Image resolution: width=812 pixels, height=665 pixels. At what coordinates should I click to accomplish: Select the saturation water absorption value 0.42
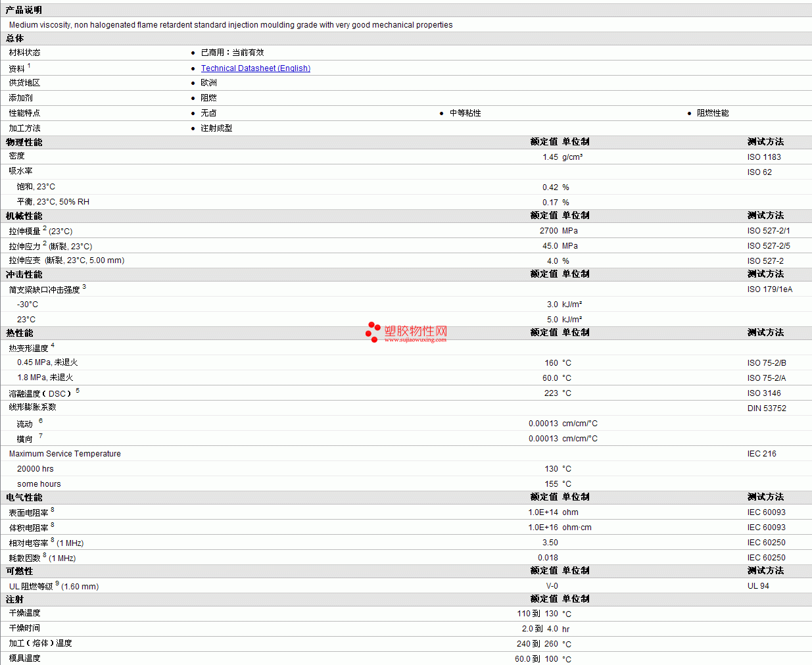tap(550, 187)
